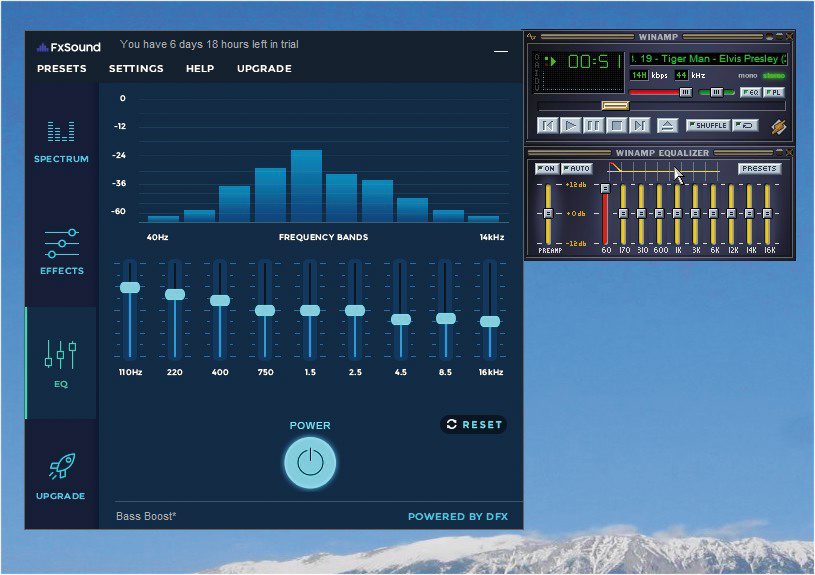This screenshot has height=575, width=815.
Task: Minimize the FxSound window
Action: click(501, 51)
